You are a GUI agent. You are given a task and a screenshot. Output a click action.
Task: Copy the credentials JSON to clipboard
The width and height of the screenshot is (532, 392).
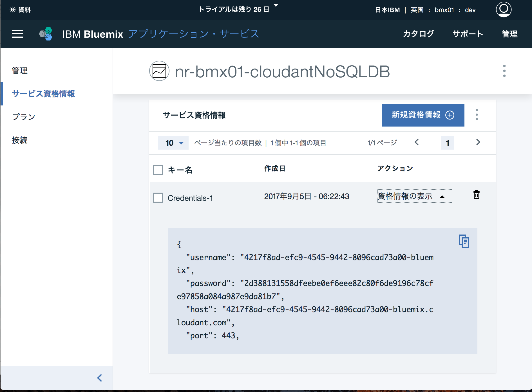[463, 241]
